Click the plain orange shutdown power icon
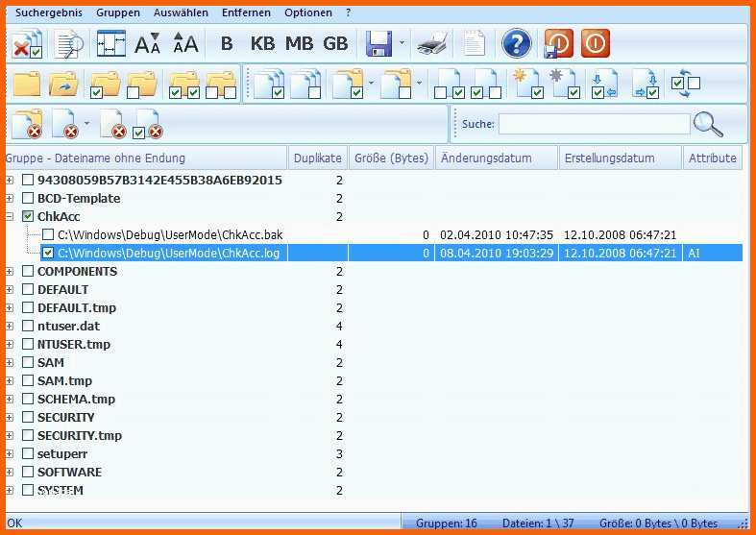This screenshot has width=756, height=535. pyautogui.click(x=596, y=44)
